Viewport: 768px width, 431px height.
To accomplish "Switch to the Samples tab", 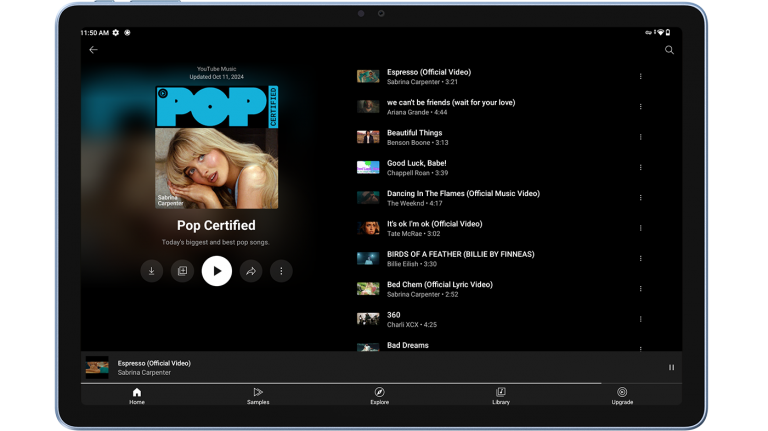I will click(258, 395).
